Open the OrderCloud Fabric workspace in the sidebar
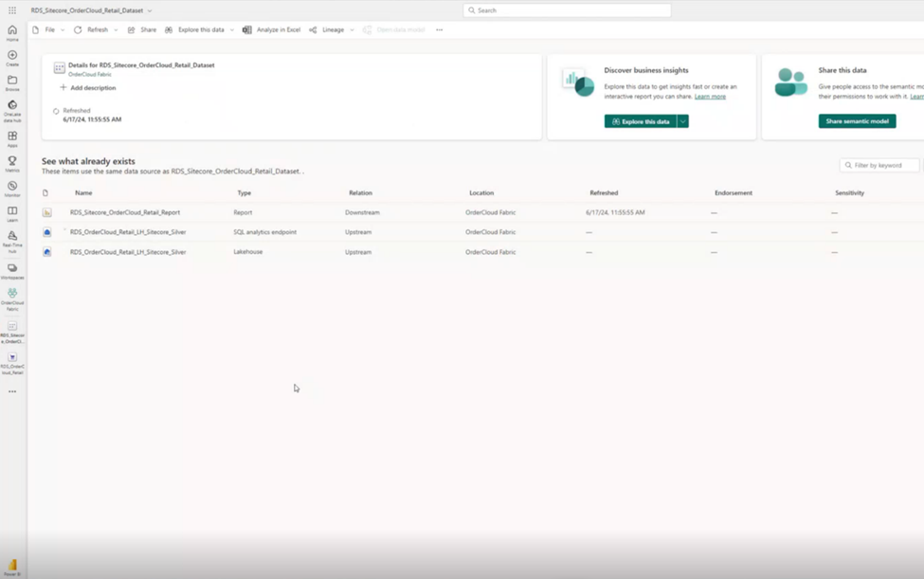The width and height of the screenshot is (924, 579). tap(12, 299)
